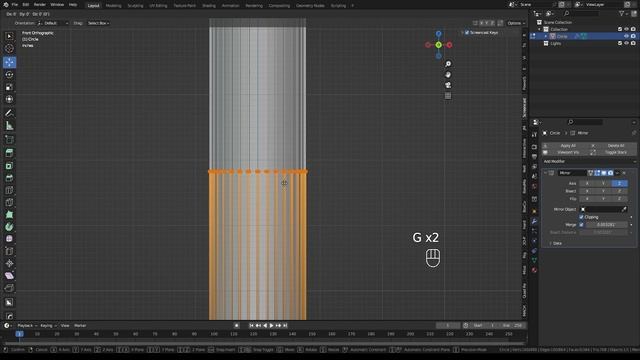
Task: Toggle visibility eye for Collection
Action: coord(627,29)
